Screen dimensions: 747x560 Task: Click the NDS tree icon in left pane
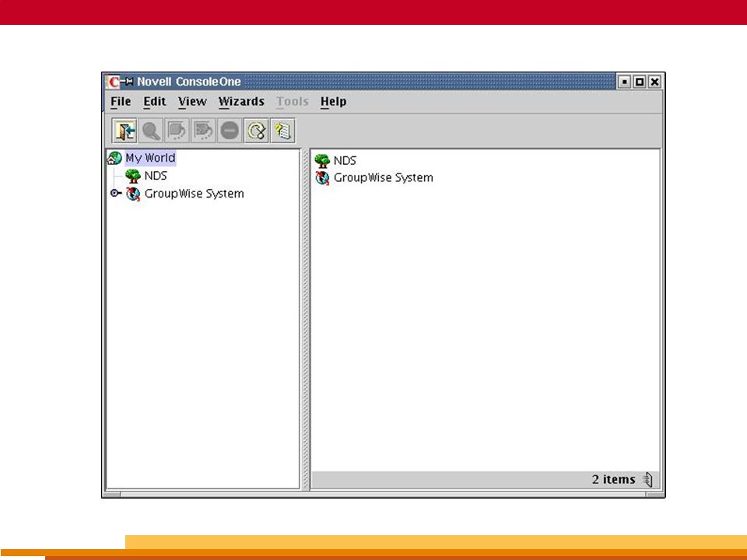pyautogui.click(x=133, y=176)
